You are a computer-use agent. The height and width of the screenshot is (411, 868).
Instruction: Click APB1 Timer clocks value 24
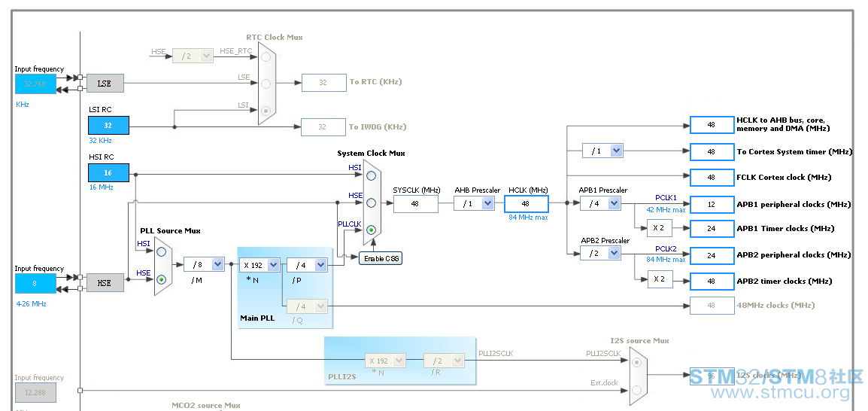tap(712, 228)
